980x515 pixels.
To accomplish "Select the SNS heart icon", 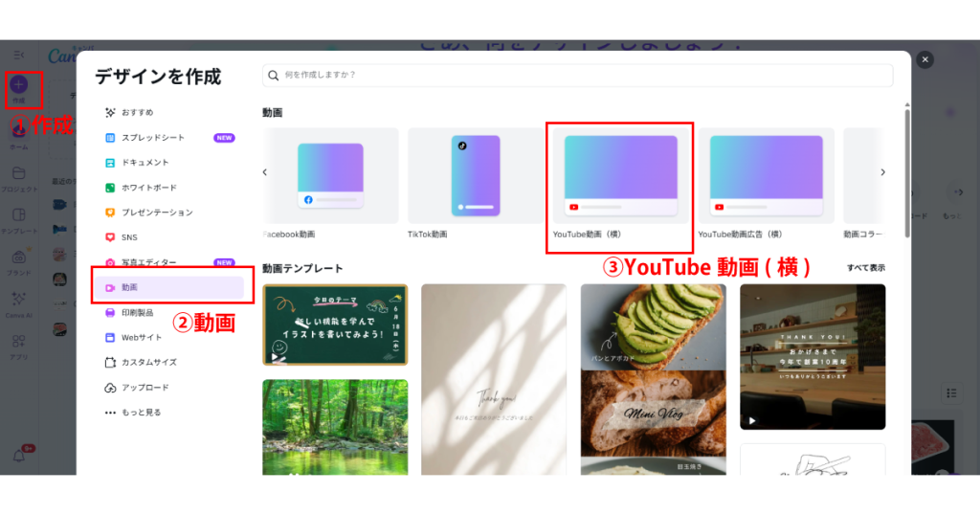I will coord(110,237).
